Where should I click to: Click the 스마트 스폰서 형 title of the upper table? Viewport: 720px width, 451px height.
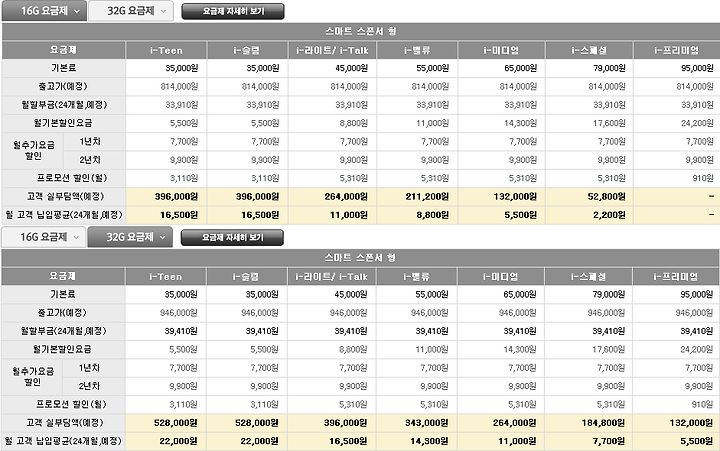360,31
